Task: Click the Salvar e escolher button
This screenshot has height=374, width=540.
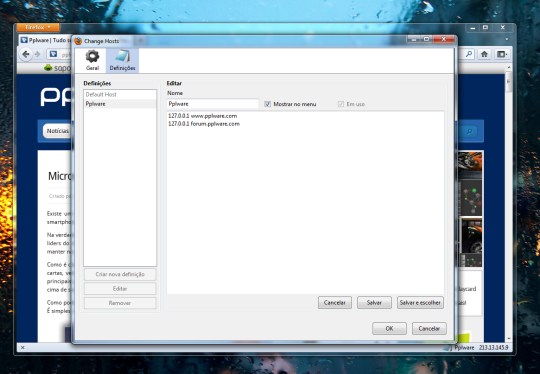Action: (x=420, y=303)
